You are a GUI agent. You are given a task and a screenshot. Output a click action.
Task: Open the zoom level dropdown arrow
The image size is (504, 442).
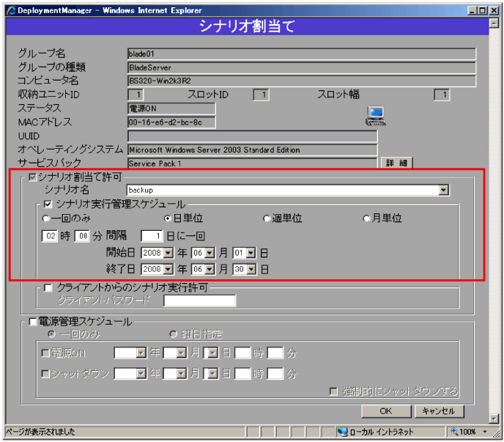(485, 432)
